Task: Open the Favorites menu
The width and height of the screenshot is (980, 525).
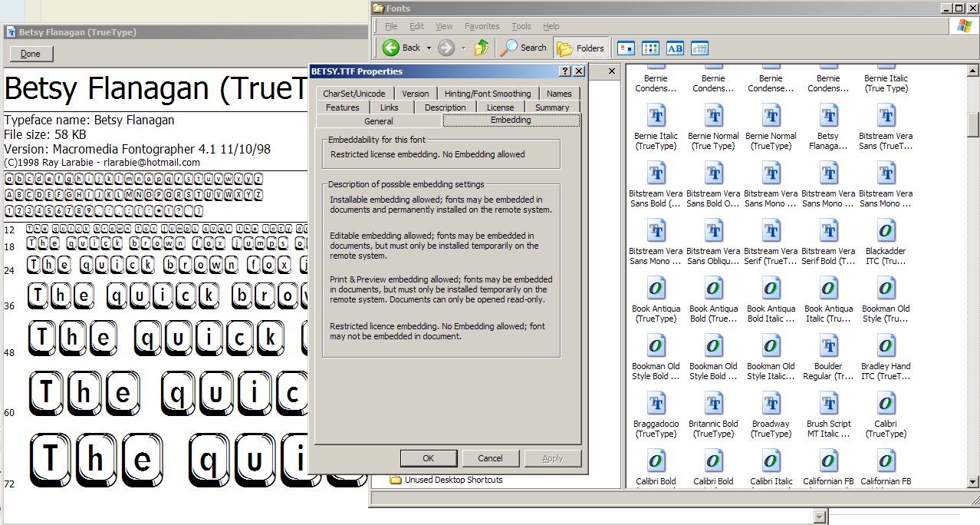Action: pyautogui.click(x=482, y=26)
